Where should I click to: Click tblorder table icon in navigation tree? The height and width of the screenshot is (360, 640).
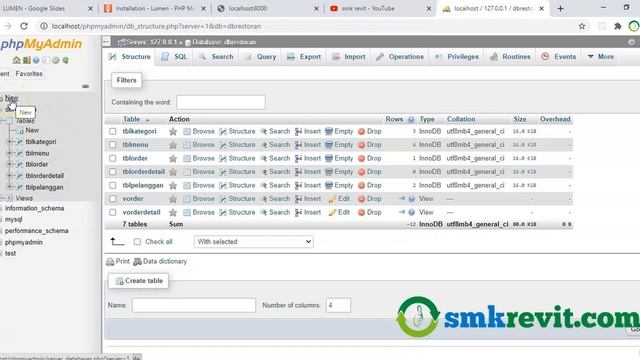coord(19,164)
